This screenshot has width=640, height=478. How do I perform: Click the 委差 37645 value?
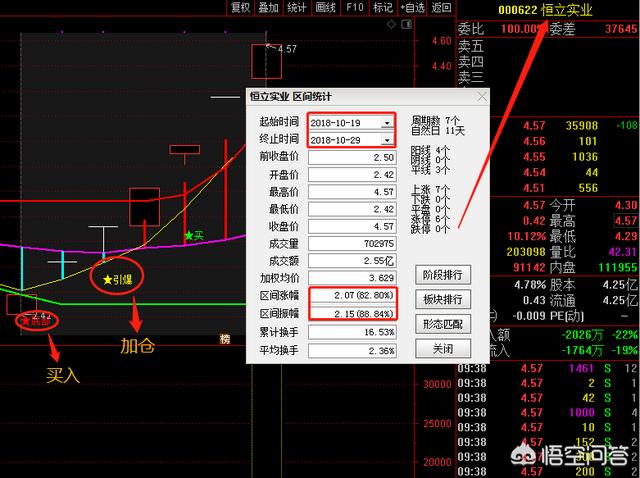[621, 29]
